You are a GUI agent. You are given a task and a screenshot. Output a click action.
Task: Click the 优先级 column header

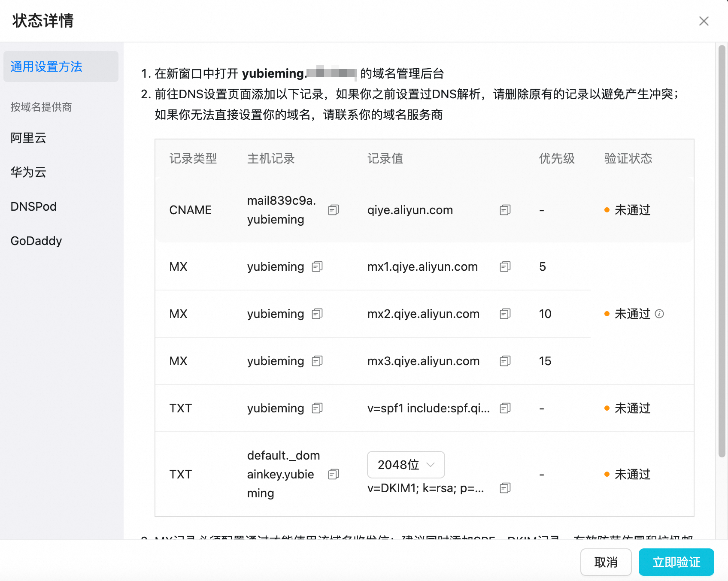[x=557, y=158]
